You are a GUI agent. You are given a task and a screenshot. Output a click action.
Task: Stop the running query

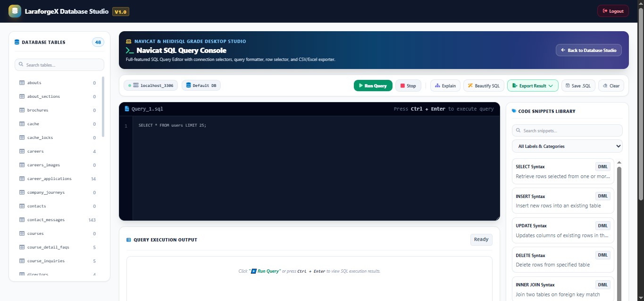coord(408,86)
